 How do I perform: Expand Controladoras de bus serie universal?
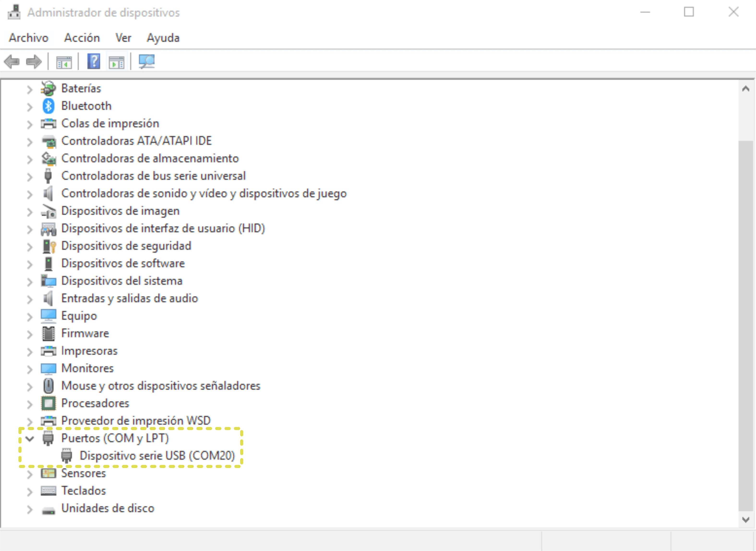click(30, 177)
